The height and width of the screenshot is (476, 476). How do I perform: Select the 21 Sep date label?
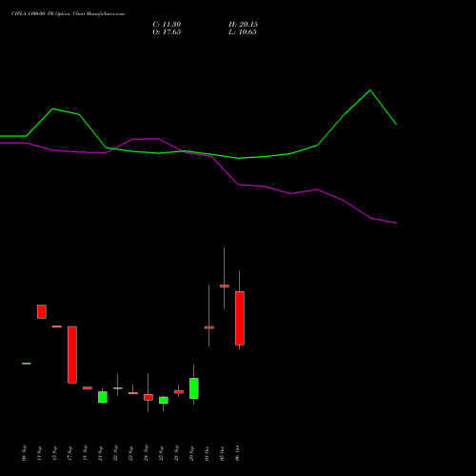pos(100,453)
